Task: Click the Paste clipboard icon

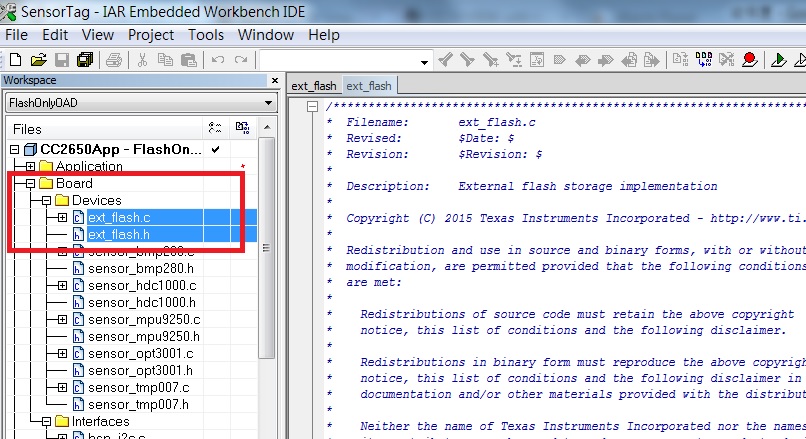Action: (189, 60)
